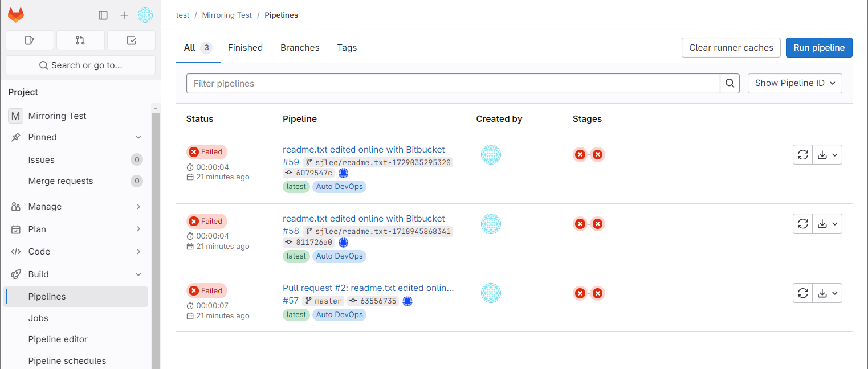
Task: Retry pipeline #59 with the retry icon
Action: (802, 154)
